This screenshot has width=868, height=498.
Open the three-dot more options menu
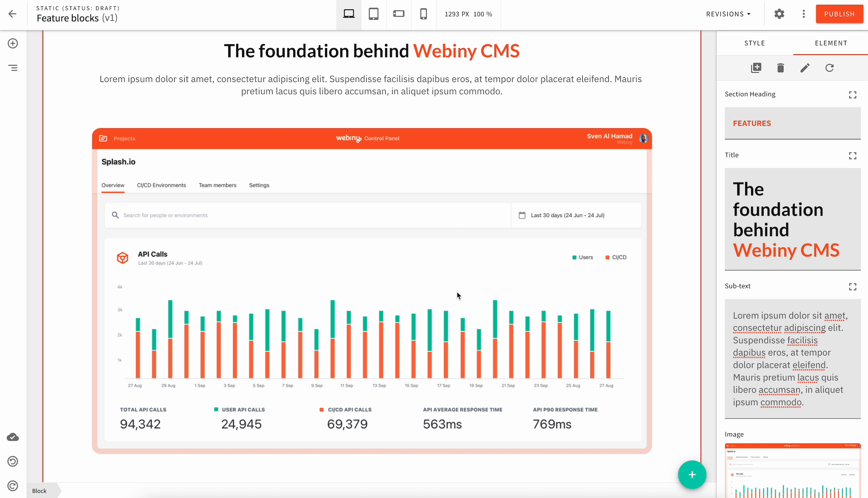click(x=804, y=14)
